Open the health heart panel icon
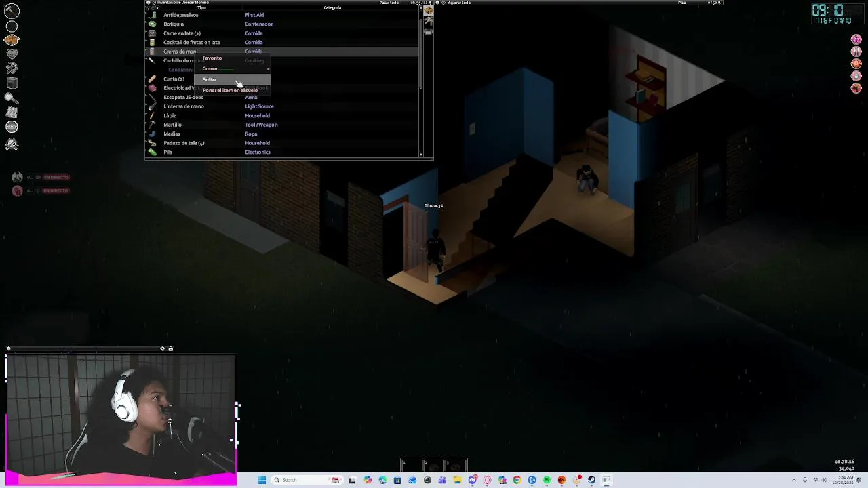 12,54
